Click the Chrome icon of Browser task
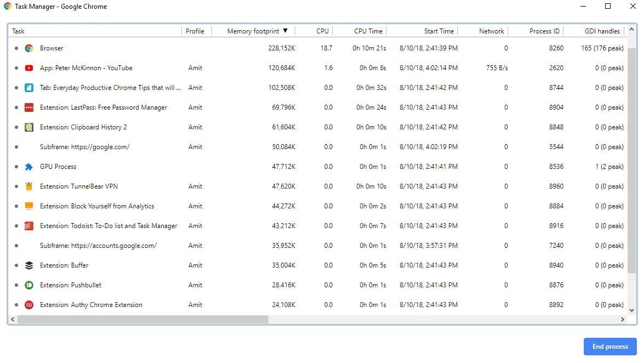The image size is (644, 363). (x=28, y=48)
